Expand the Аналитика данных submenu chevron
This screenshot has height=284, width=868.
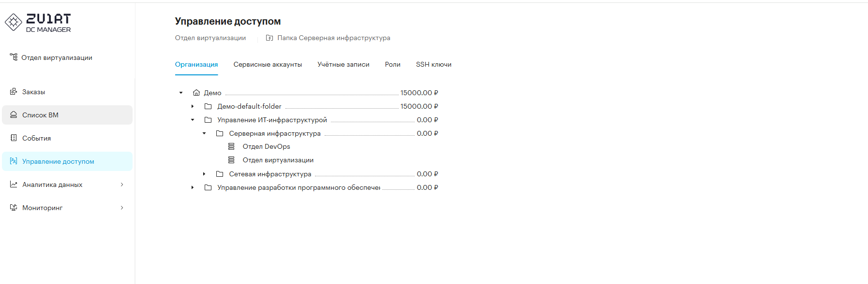pyautogui.click(x=122, y=185)
